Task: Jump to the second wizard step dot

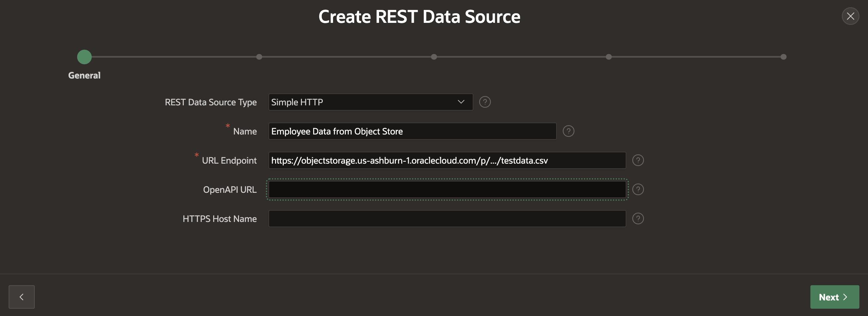Action: 259,57
